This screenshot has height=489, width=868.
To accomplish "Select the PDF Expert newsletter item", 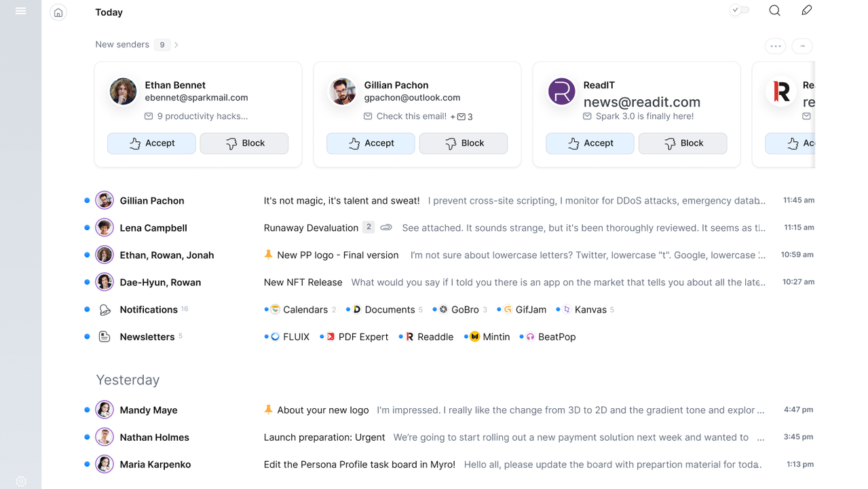I will point(363,337).
